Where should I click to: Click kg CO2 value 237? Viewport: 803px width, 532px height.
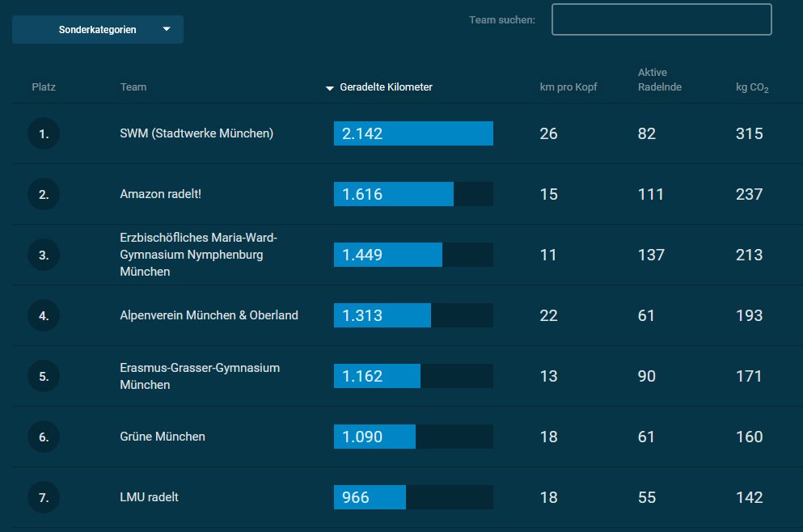pos(750,194)
